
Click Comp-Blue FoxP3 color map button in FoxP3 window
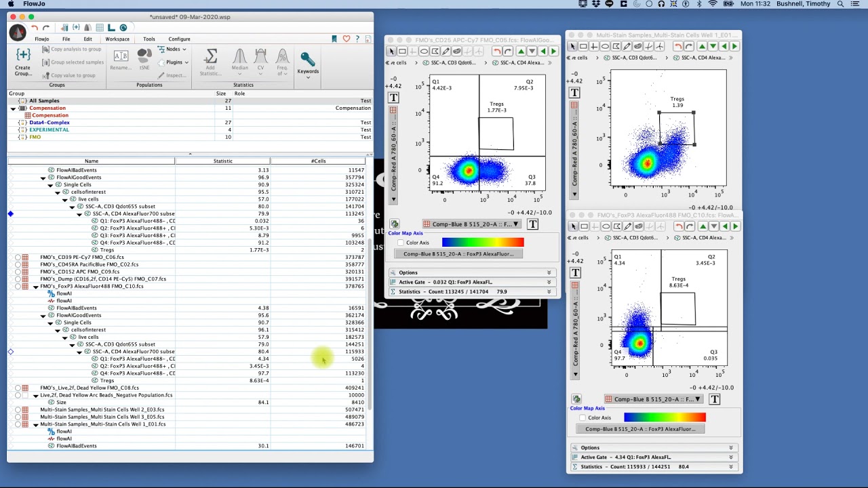coord(640,429)
